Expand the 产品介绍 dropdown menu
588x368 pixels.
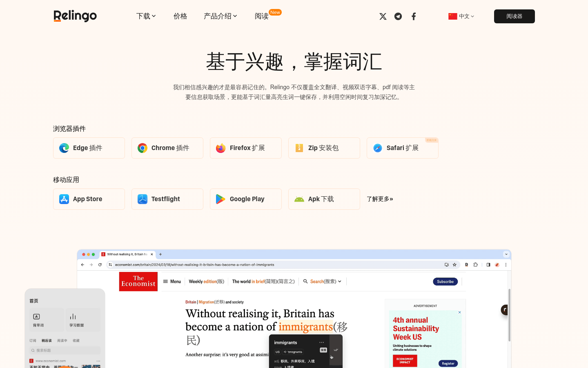[x=220, y=16]
